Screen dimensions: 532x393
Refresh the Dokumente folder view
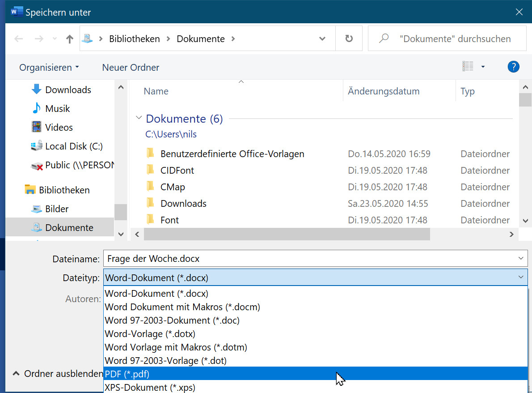click(349, 39)
